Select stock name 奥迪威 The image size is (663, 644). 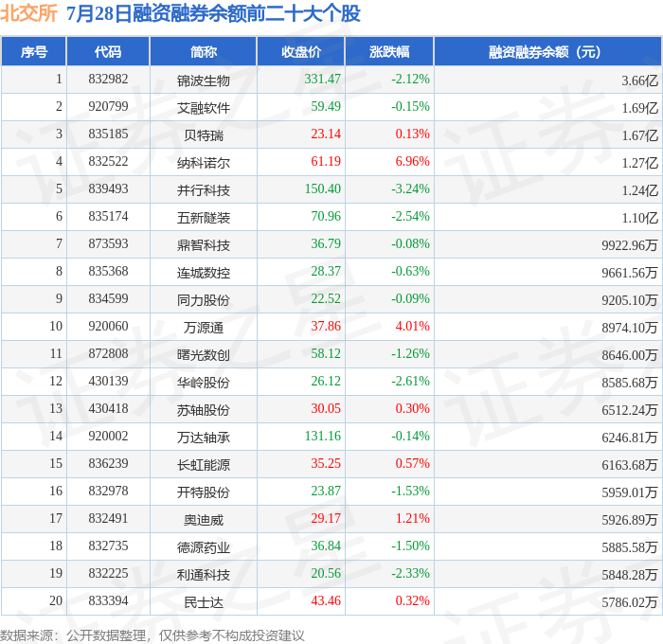pyautogui.click(x=204, y=520)
